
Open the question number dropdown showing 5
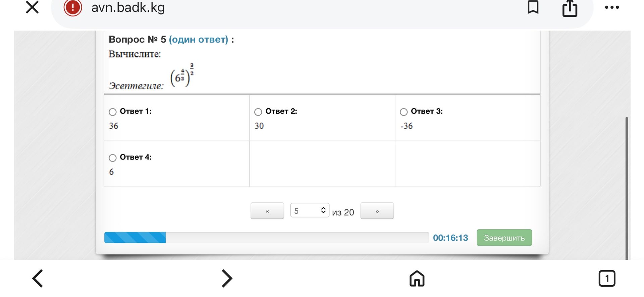tap(310, 211)
